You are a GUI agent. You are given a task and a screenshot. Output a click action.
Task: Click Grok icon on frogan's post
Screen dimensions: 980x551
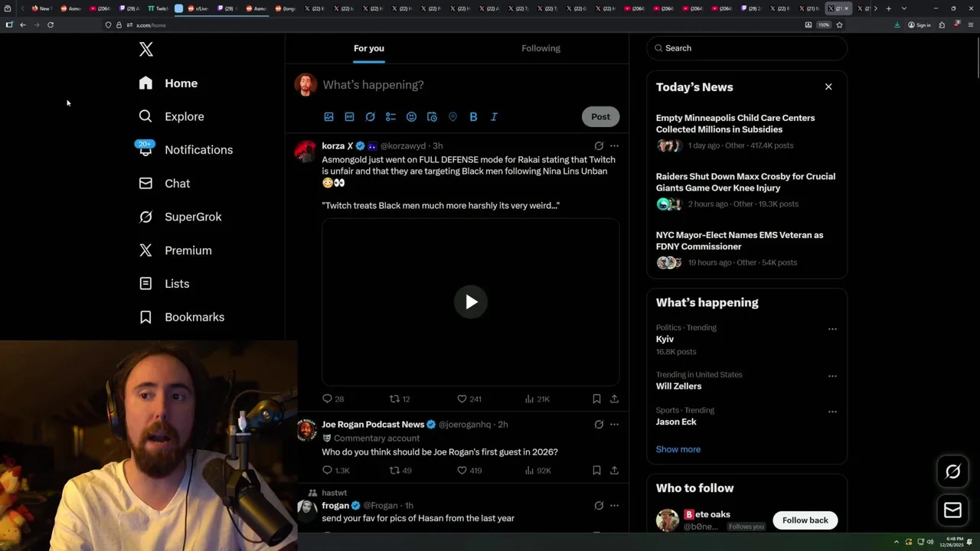tap(599, 506)
